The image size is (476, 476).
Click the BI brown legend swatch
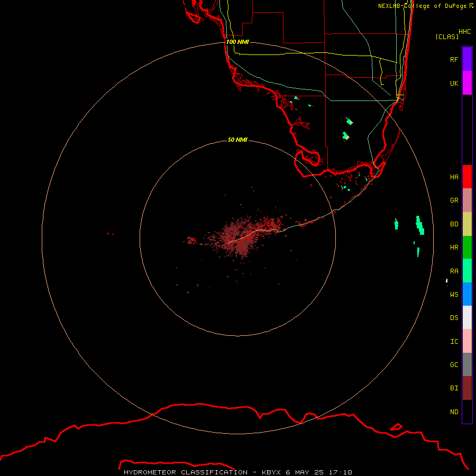coord(467,388)
